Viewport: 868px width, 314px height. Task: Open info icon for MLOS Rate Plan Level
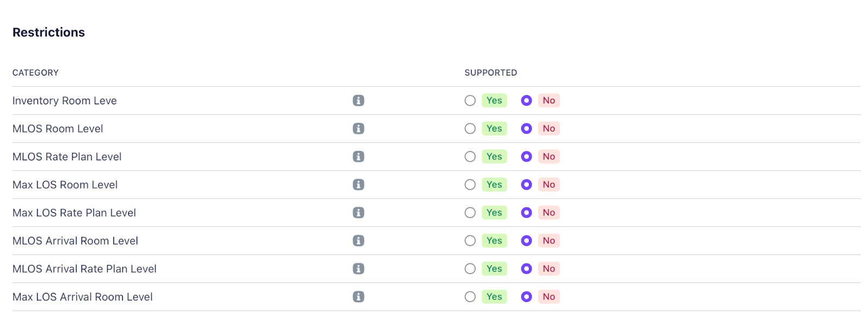click(358, 156)
